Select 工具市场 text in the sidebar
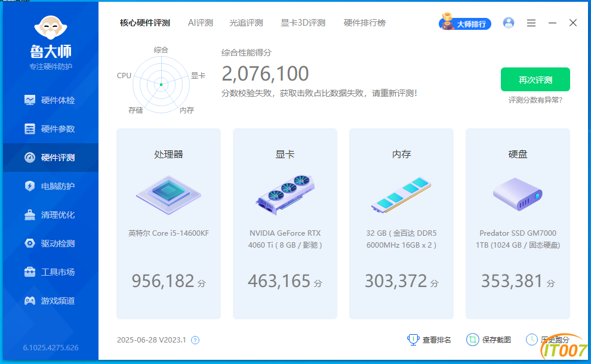Viewport: 591px width, 364px height. [58, 272]
